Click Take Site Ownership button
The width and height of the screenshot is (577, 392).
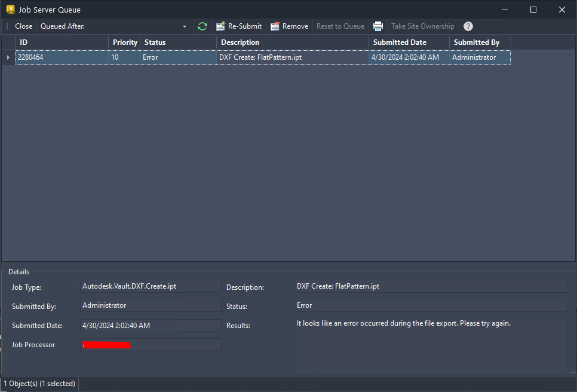tap(423, 26)
